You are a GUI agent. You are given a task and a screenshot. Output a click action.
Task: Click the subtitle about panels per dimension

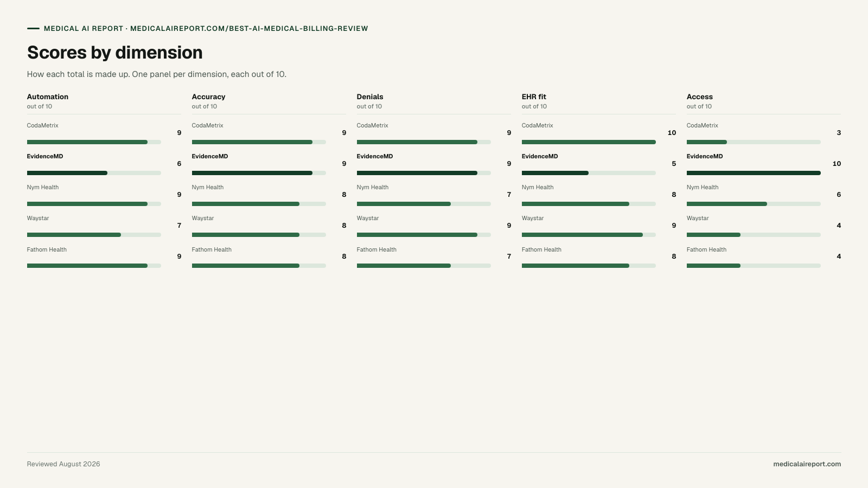coord(157,74)
